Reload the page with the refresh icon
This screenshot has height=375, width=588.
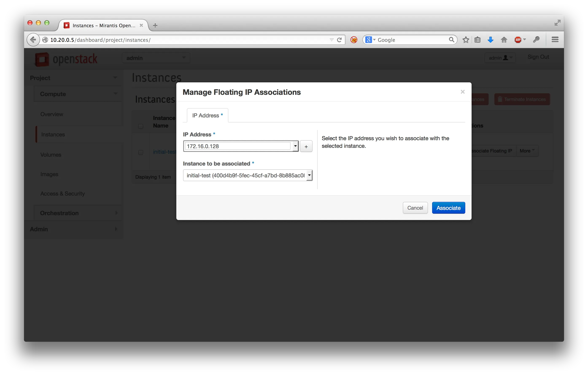pyautogui.click(x=339, y=40)
